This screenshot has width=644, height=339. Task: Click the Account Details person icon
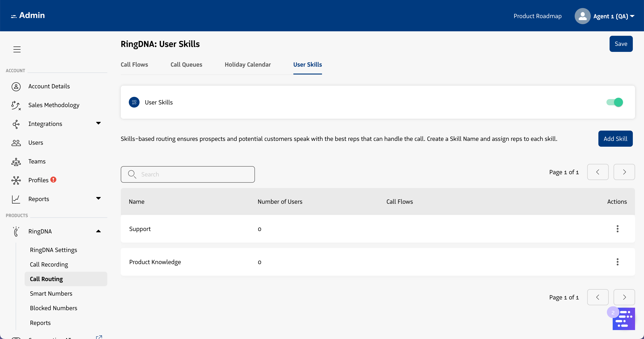click(x=16, y=87)
